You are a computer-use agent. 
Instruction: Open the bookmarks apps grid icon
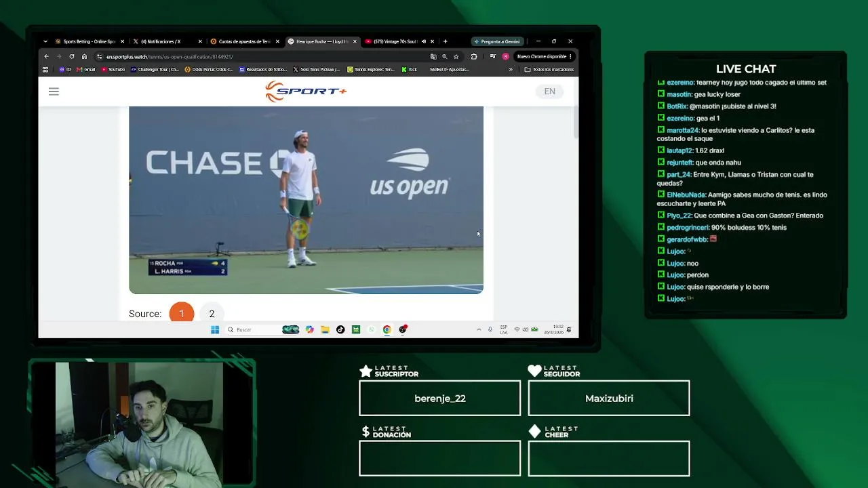click(x=45, y=69)
